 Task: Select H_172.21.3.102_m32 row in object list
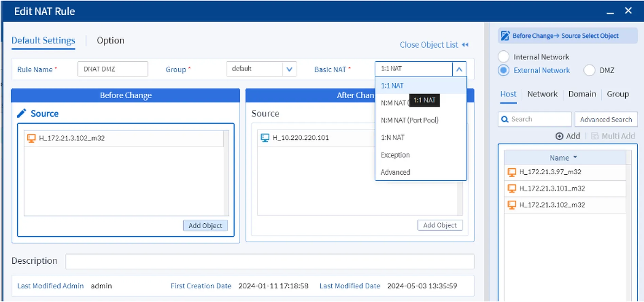565,205
